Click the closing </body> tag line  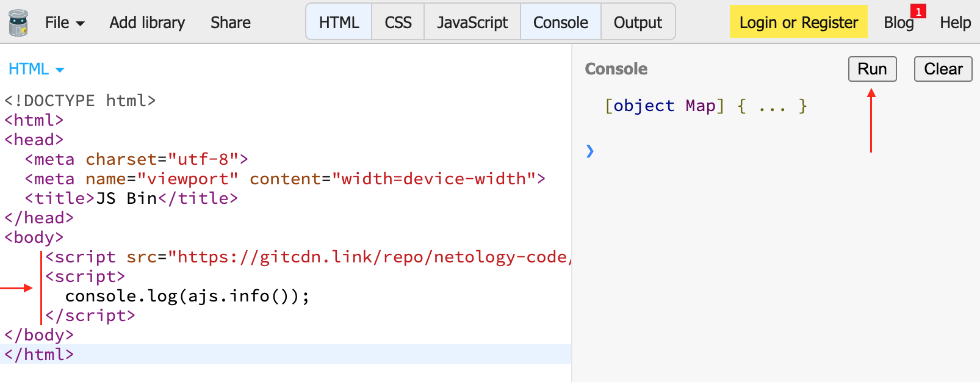(x=39, y=335)
